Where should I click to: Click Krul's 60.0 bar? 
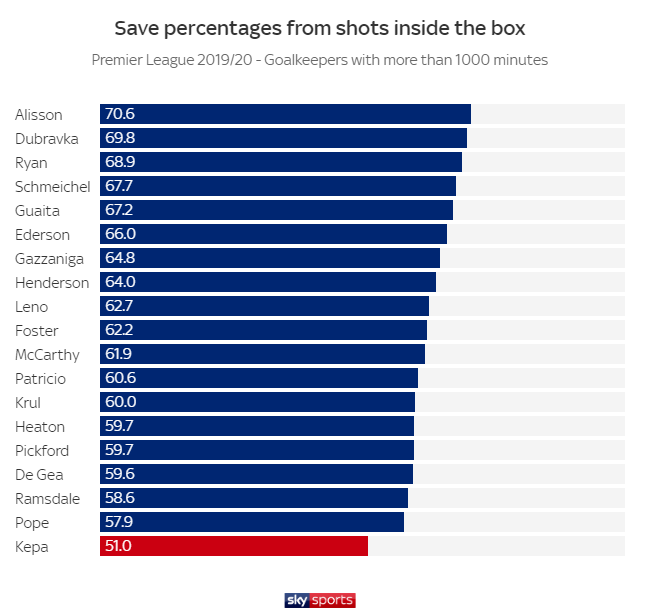click(x=257, y=402)
